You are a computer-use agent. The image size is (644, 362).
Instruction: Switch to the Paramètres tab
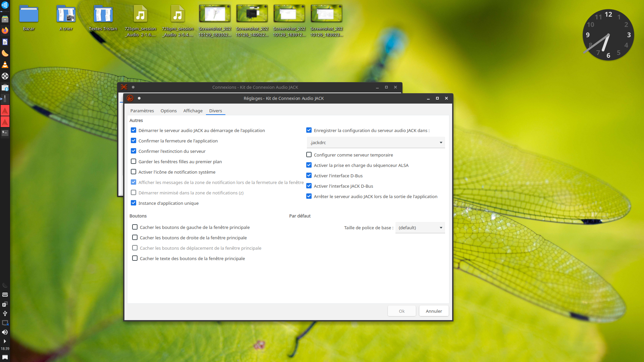point(142,111)
